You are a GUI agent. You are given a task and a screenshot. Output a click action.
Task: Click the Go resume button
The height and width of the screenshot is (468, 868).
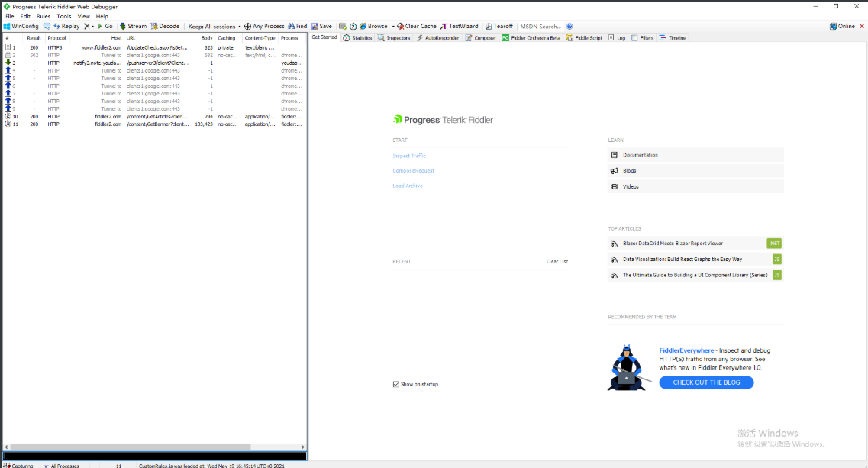pyautogui.click(x=105, y=26)
